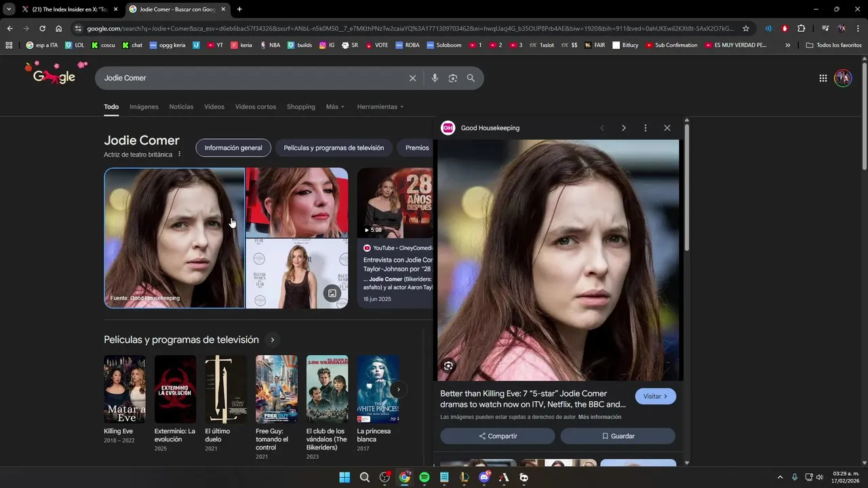The image size is (868, 488).
Task: Open the Sub Confirmation bookmark
Action: click(x=671, y=45)
